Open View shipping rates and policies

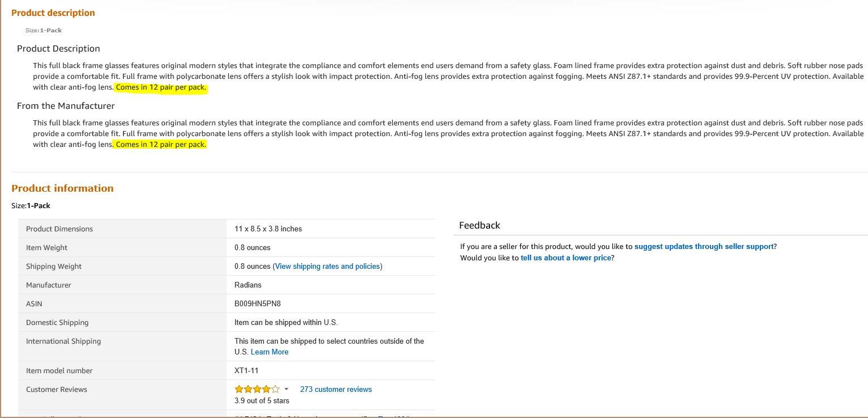pyautogui.click(x=327, y=266)
